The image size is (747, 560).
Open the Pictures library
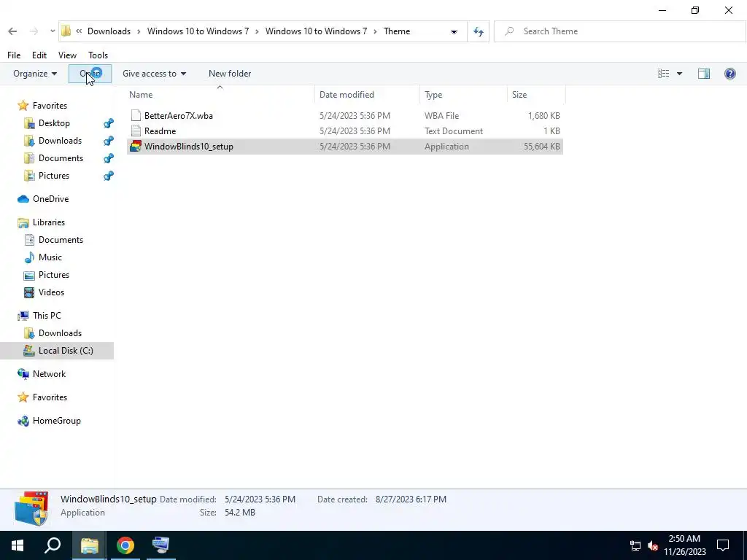[54, 275]
